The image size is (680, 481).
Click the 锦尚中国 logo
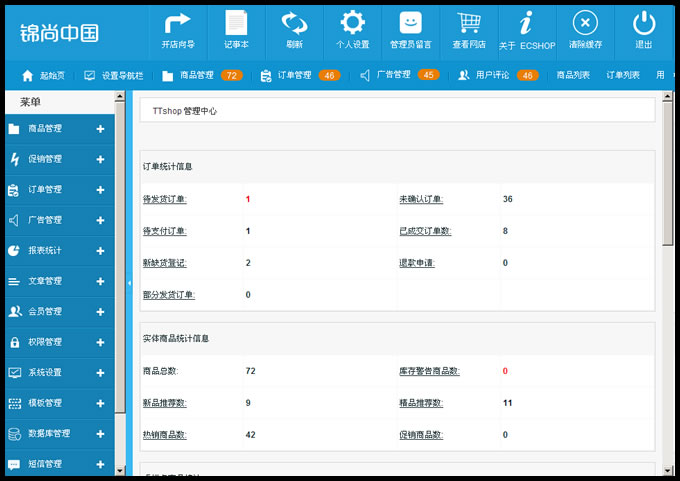point(59,33)
